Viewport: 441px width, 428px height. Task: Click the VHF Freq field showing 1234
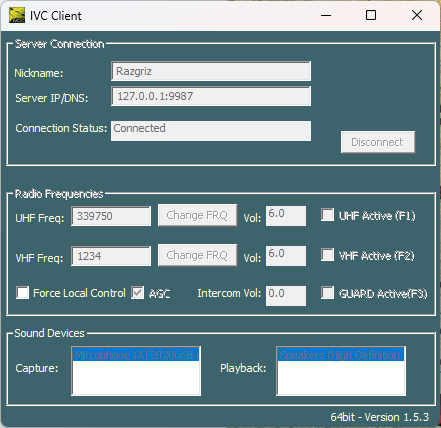coord(111,256)
